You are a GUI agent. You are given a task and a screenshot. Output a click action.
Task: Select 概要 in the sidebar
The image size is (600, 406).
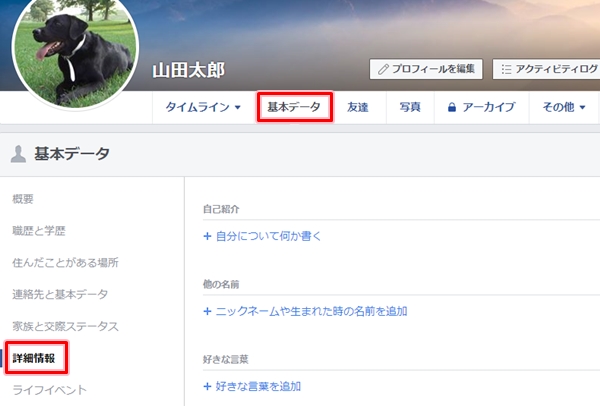click(23, 199)
